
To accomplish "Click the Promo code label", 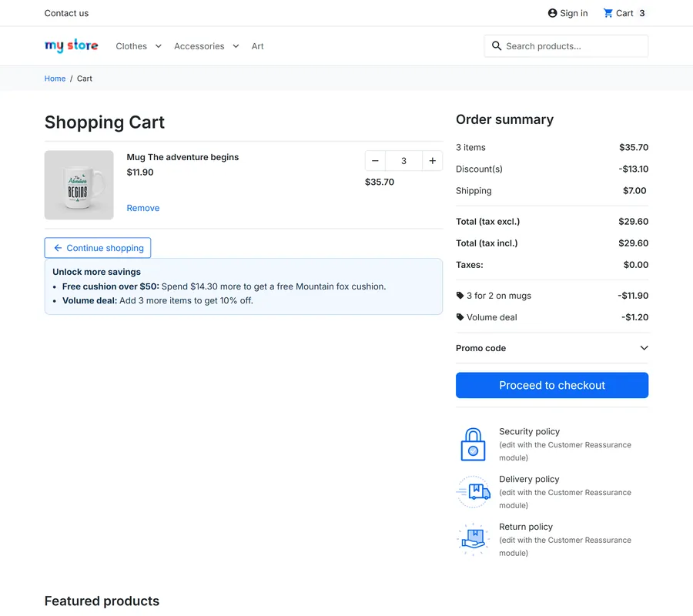I will pyautogui.click(x=480, y=348).
